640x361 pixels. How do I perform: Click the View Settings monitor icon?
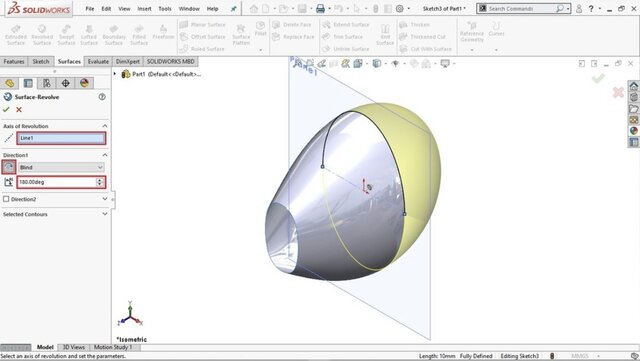click(445, 63)
